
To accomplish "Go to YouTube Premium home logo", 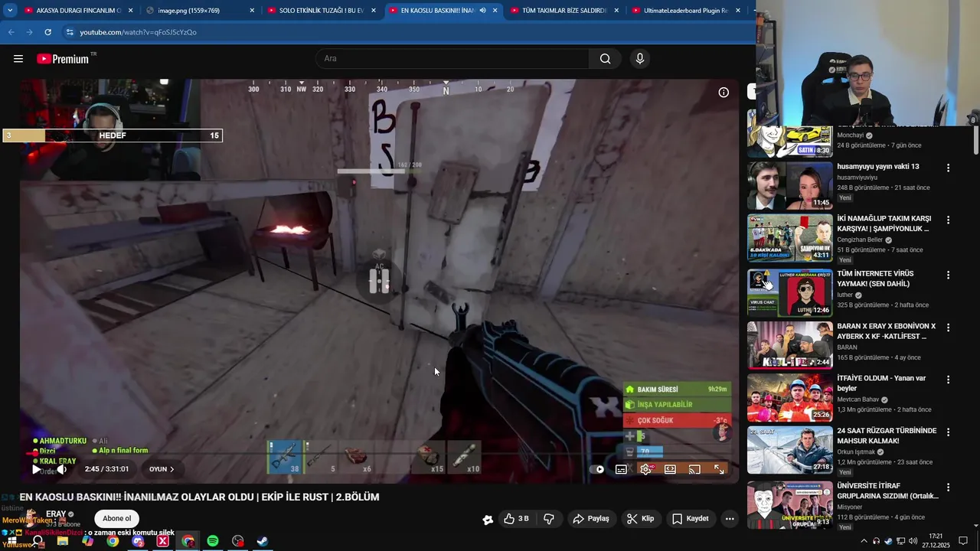I will [x=63, y=59].
